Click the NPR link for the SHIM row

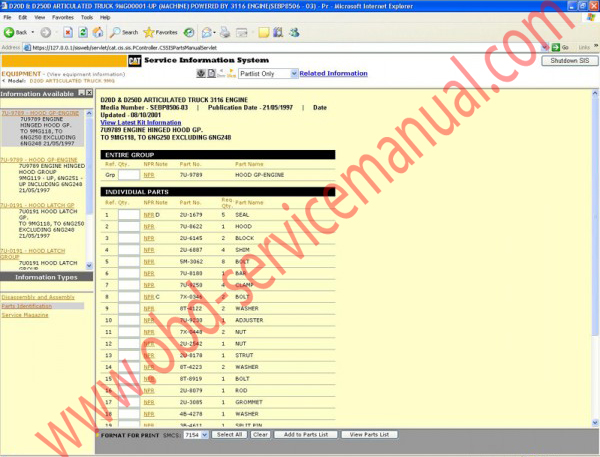(149, 250)
